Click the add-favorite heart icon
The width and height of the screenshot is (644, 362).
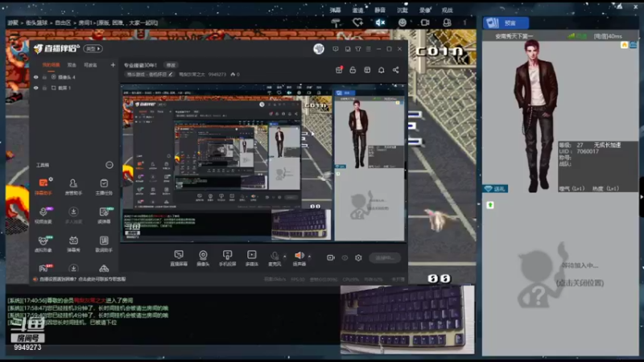click(357, 23)
